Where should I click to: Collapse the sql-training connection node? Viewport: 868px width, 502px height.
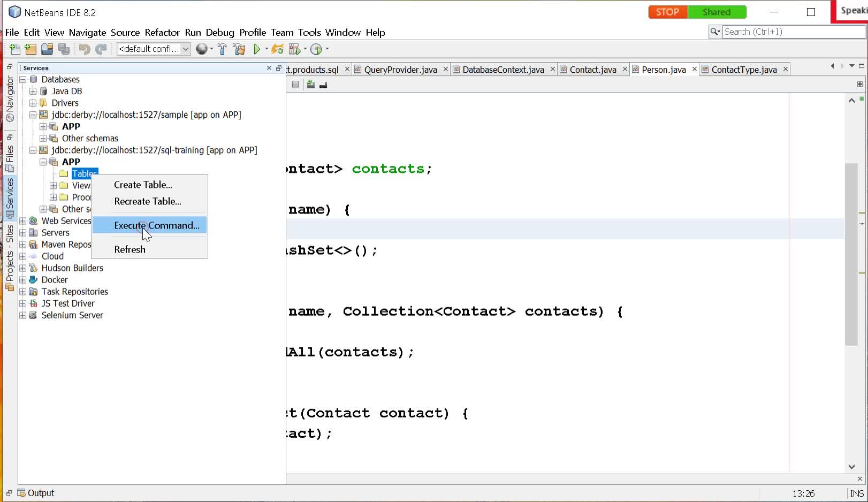pyautogui.click(x=33, y=150)
